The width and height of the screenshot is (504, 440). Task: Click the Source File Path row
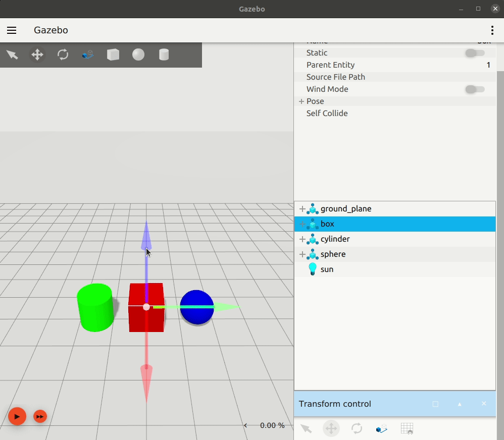click(x=395, y=77)
